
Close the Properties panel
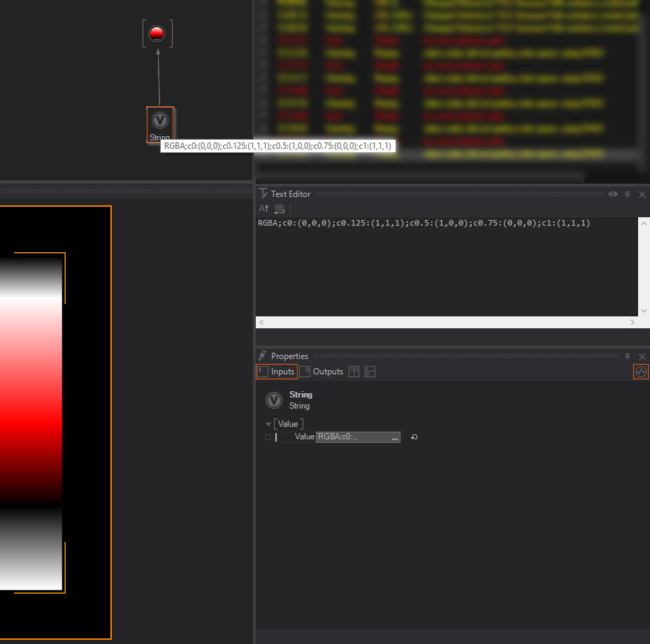[642, 356]
